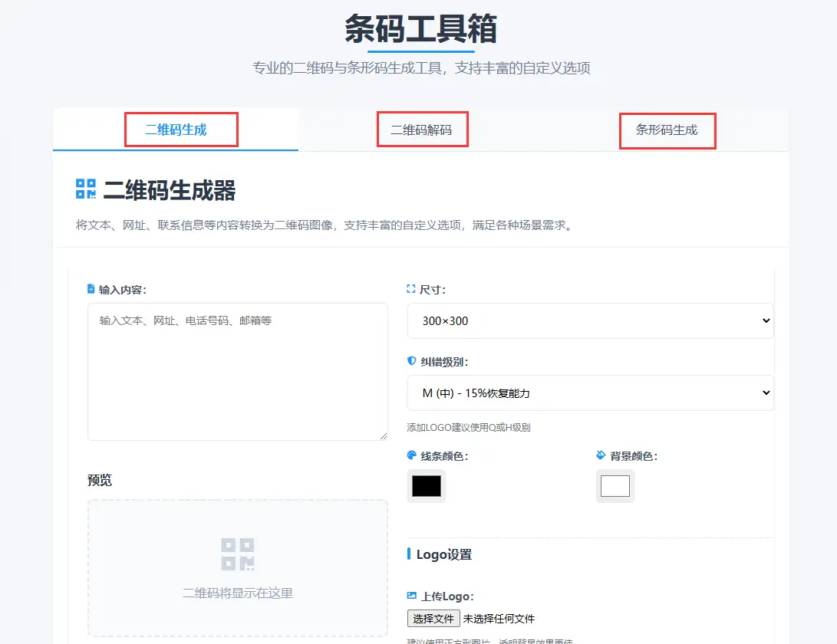Click the QR icon beside 二维码生成器 heading
Image resolution: width=837 pixels, height=644 pixels.
(86, 189)
